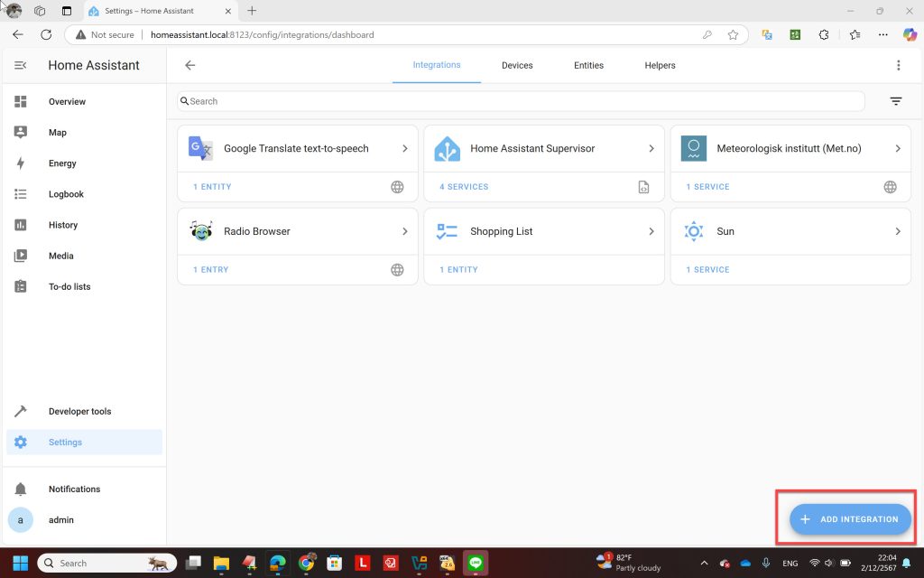Open three-dot overflow menu at top right

[x=898, y=65]
